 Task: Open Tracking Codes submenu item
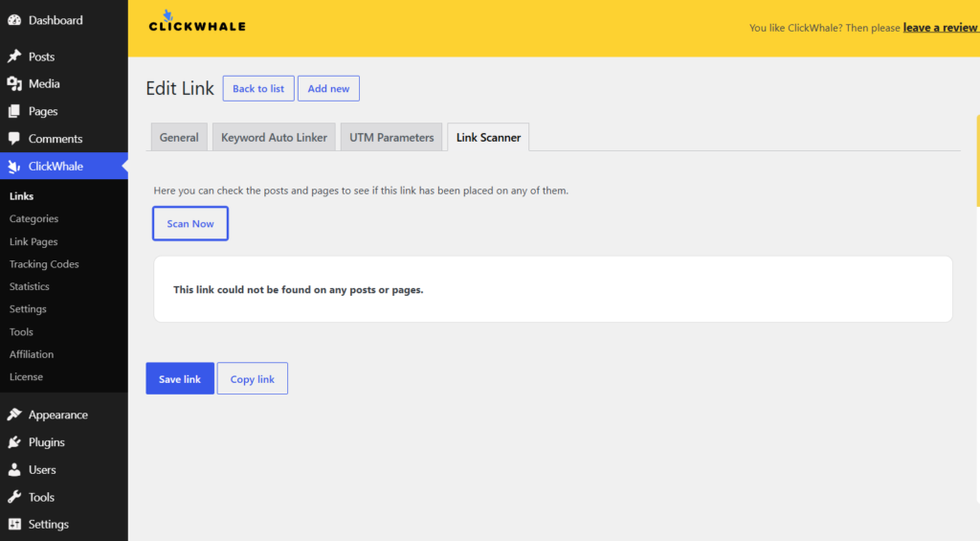pyautogui.click(x=44, y=264)
